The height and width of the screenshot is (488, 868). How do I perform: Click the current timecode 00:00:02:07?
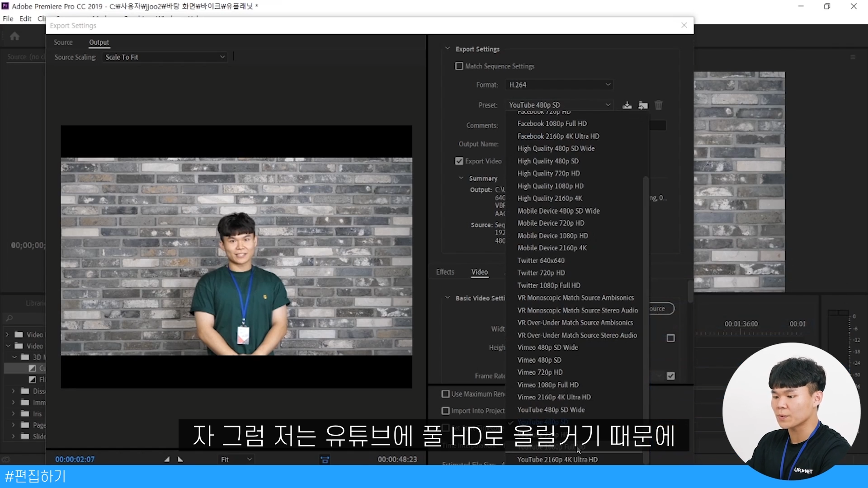(75, 460)
